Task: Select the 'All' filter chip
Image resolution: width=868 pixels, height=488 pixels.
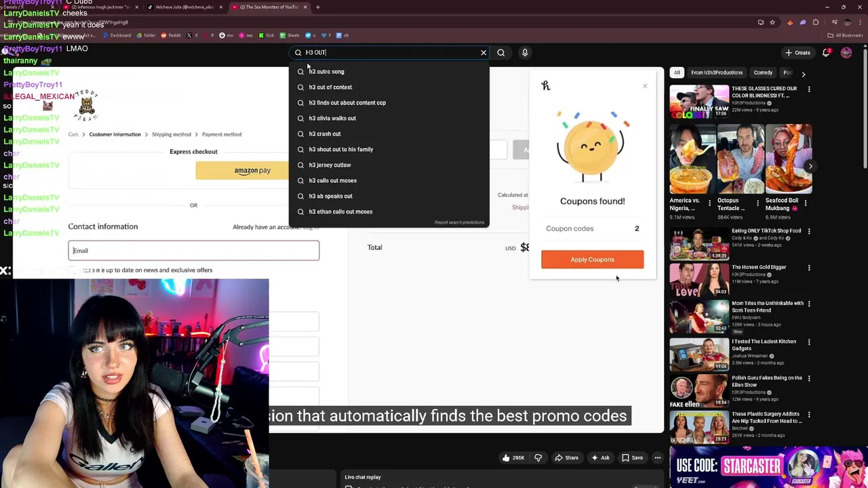Action: point(677,73)
